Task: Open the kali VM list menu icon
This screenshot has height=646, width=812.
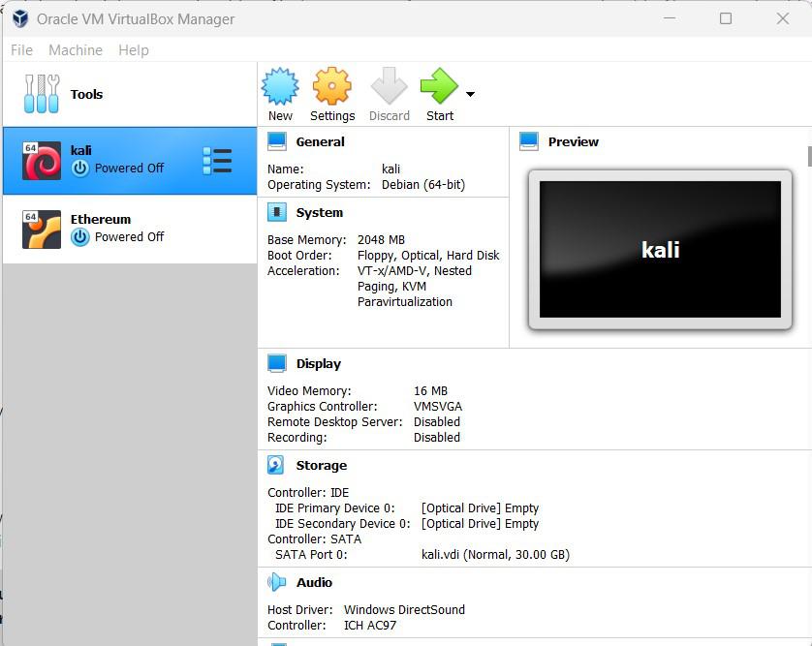Action: [217, 161]
